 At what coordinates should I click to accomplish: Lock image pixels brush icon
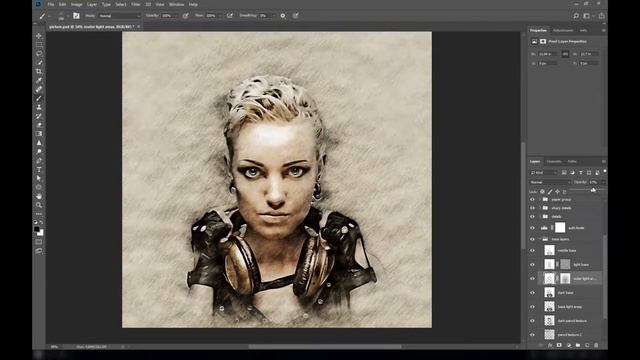550,191
